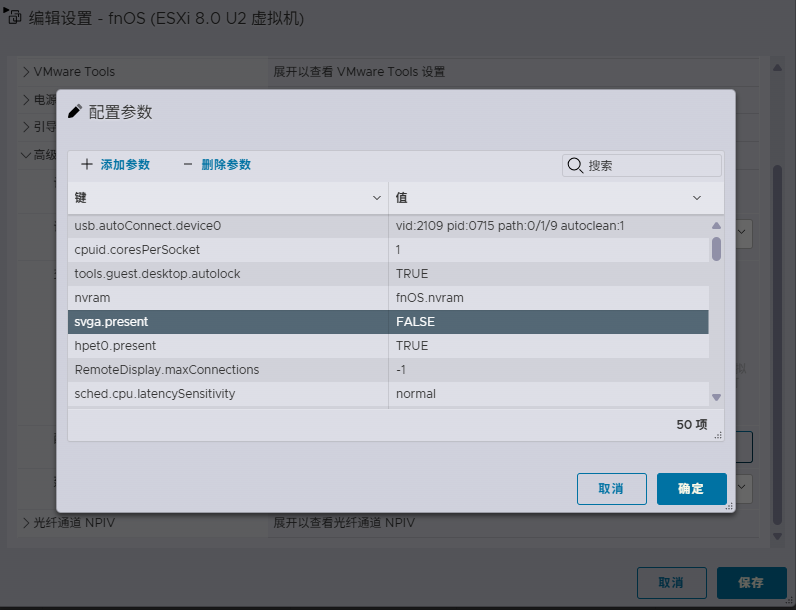
Task: Click parameter list scroll up arrow
Action: click(716, 225)
